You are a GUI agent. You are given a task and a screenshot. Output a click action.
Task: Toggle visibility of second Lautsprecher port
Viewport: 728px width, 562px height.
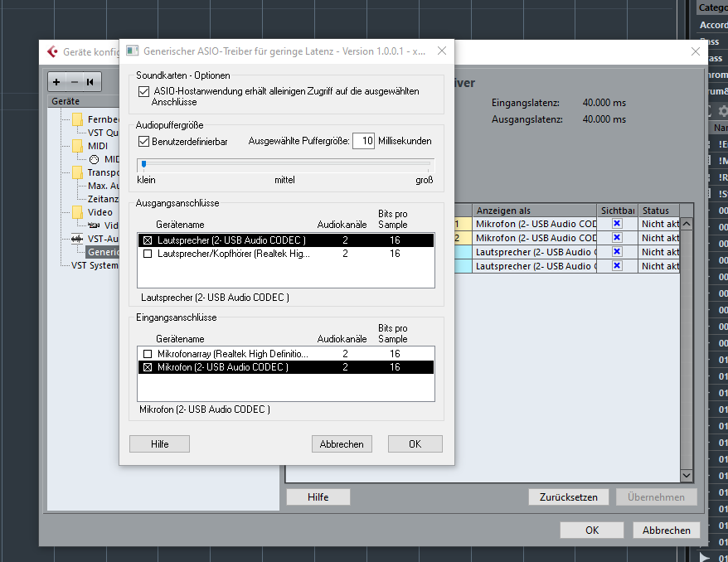click(617, 265)
